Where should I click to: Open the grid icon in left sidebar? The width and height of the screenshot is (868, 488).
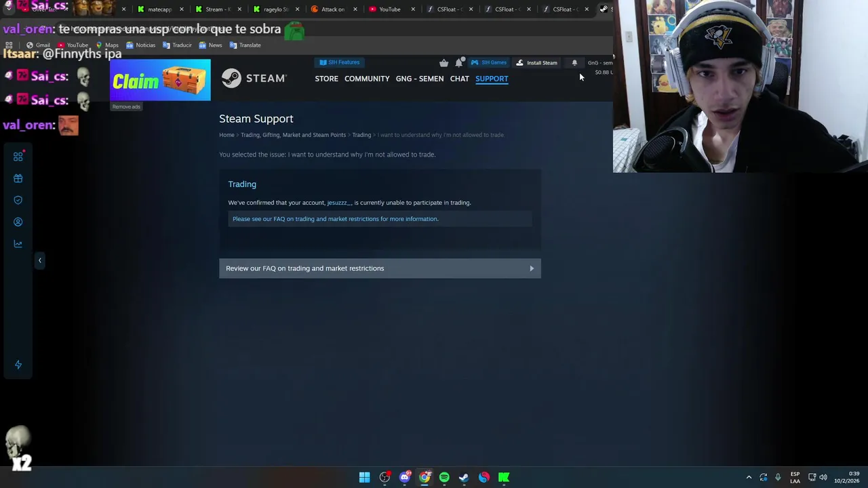(x=18, y=157)
